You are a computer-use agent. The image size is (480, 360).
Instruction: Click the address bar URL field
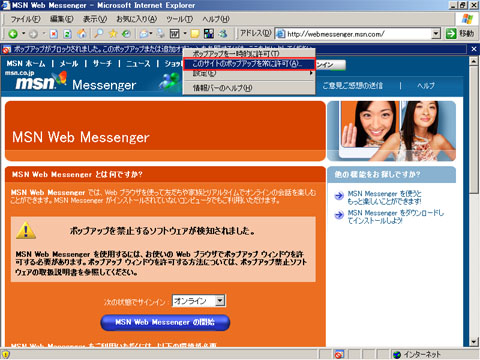[358, 34]
